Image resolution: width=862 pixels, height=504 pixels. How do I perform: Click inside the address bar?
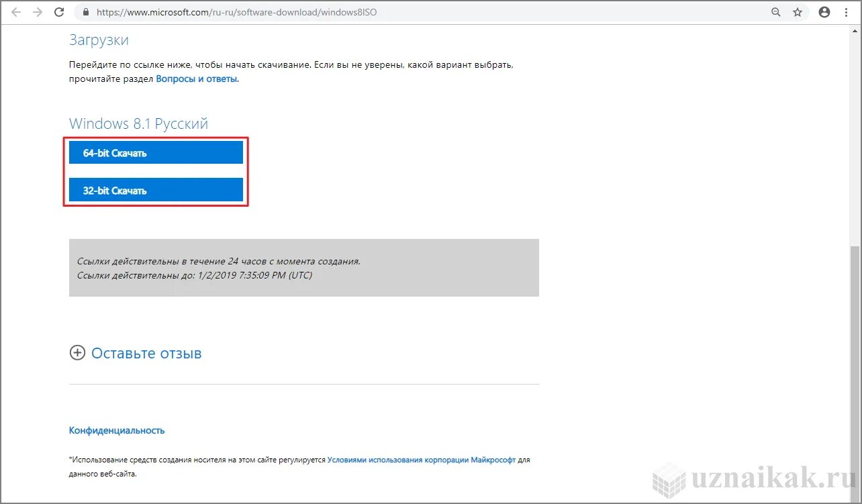tap(269, 11)
